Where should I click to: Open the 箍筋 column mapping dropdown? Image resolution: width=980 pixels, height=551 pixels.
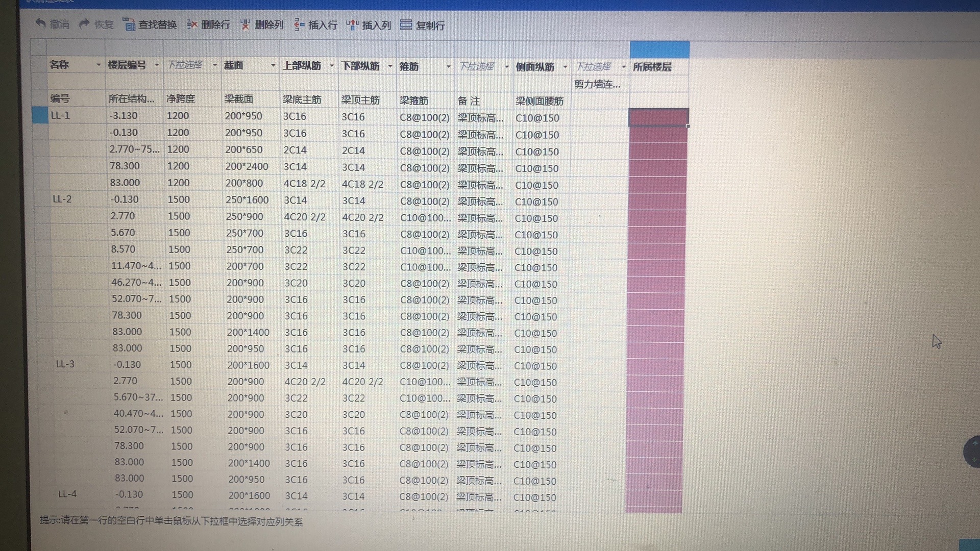tap(448, 66)
